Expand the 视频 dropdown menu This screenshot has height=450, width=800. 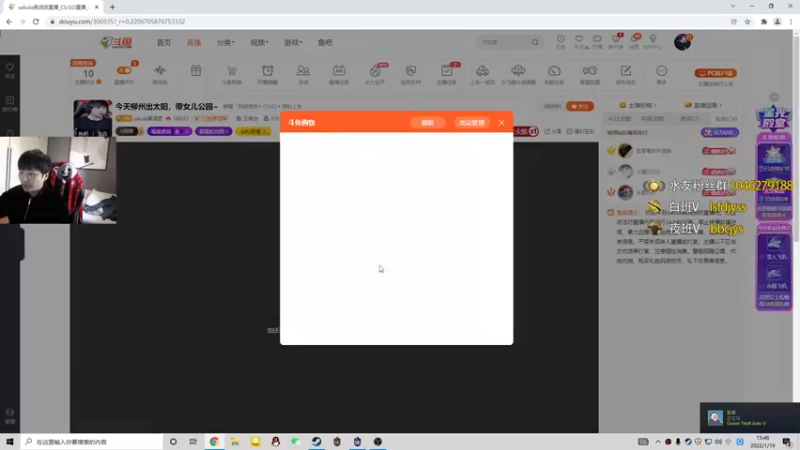pos(259,42)
